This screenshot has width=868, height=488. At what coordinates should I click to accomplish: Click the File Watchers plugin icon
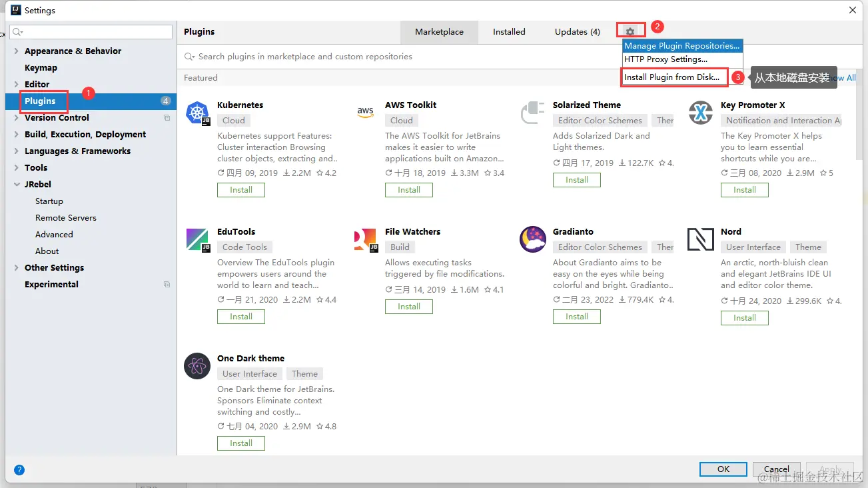click(x=365, y=239)
